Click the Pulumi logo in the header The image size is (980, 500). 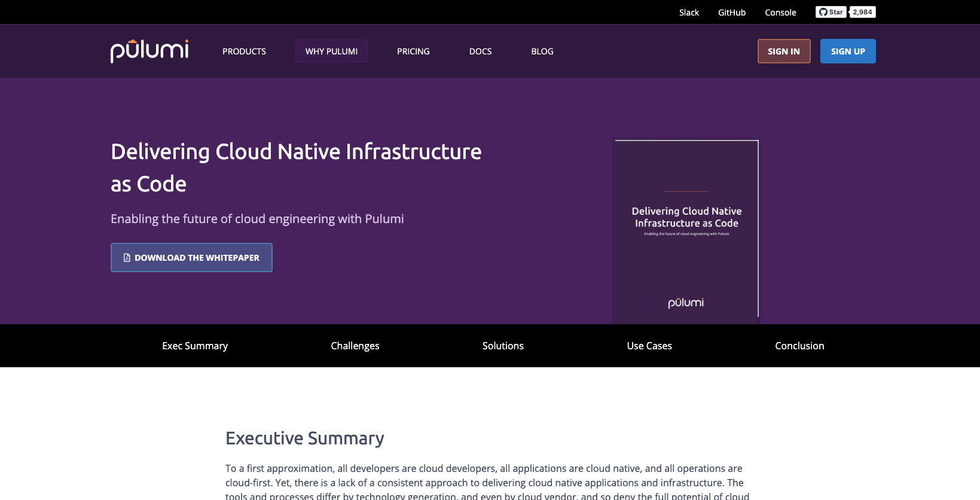(149, 51)
